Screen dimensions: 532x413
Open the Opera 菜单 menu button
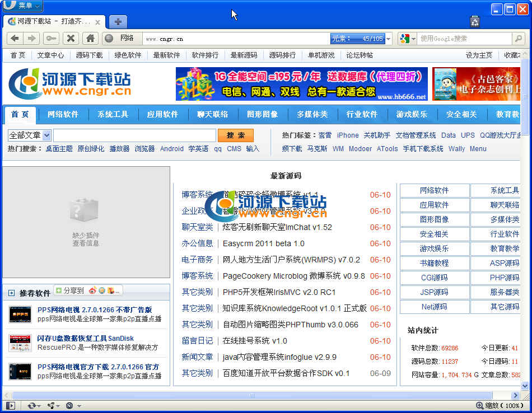coord(22,6)
